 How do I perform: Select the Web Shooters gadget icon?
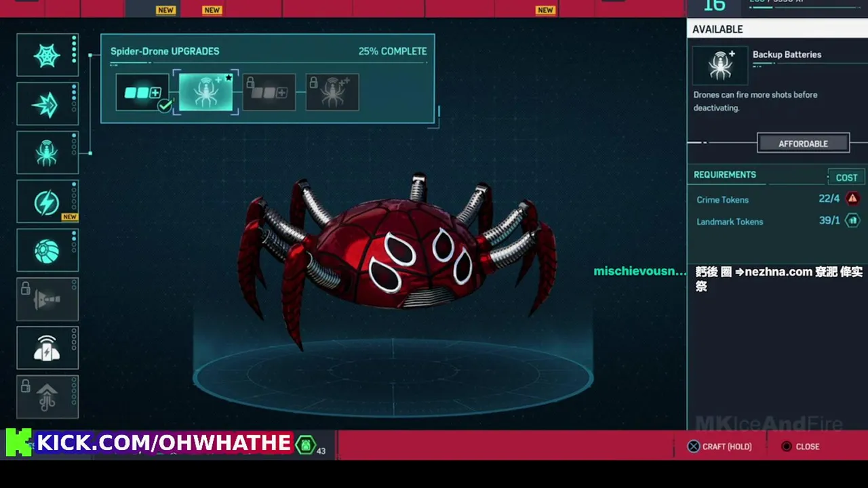tap(47, 56)
